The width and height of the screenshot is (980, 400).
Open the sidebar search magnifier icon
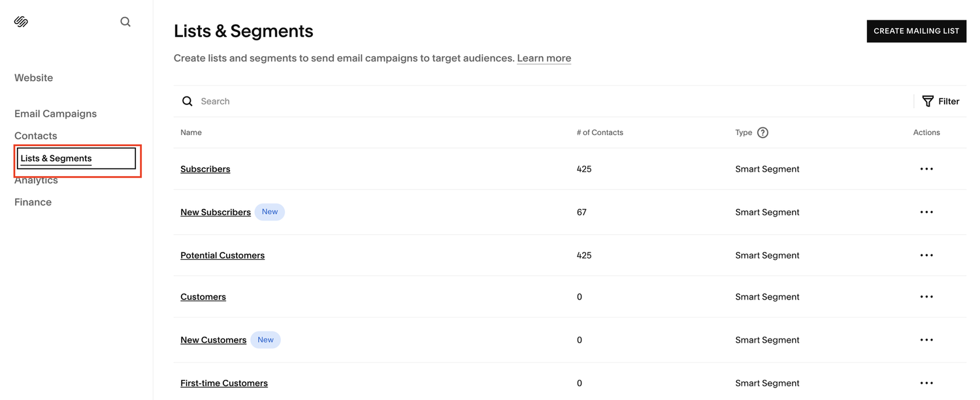(125, 22)
